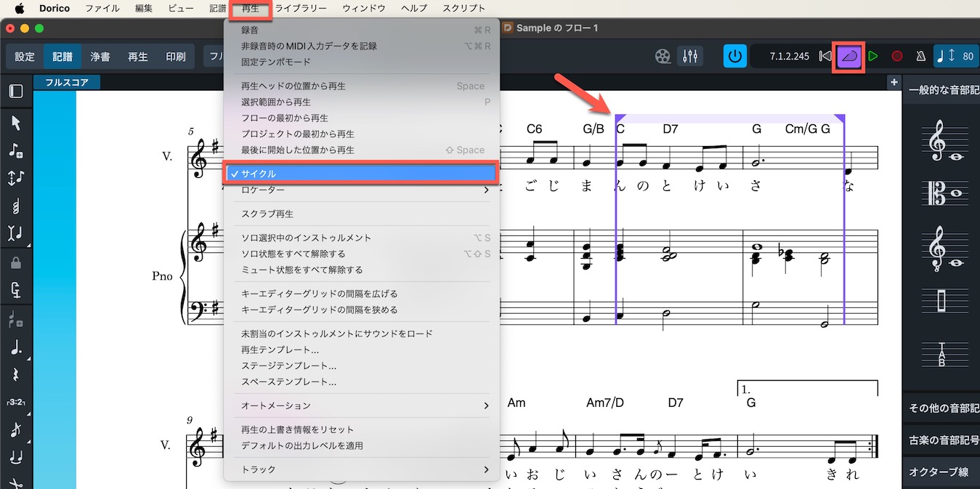The height and width of the screenshot is (489, 980).
Task: Toggle the forced duration tool
Action: click(16, 291)
